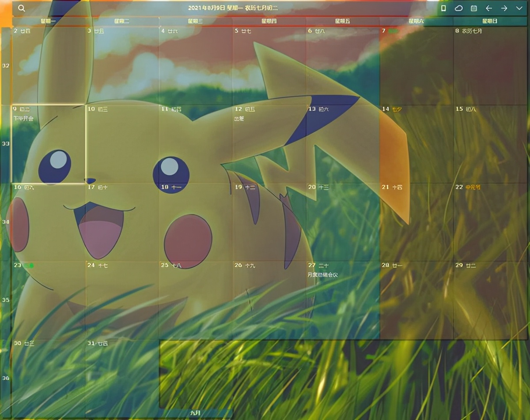Select day cell 30 in last row
The image size is (530, 420).
[x=49, y=378]
